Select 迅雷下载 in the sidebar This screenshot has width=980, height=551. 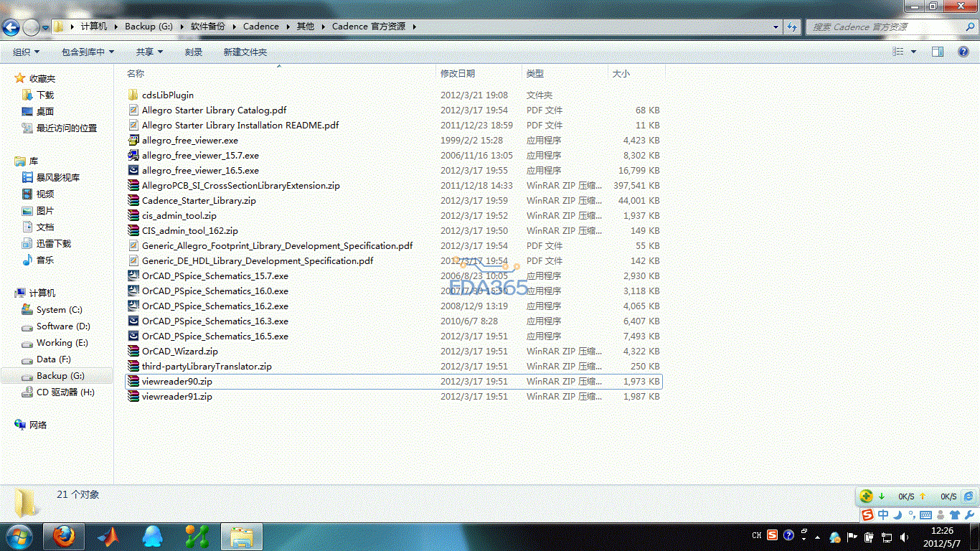54,243
